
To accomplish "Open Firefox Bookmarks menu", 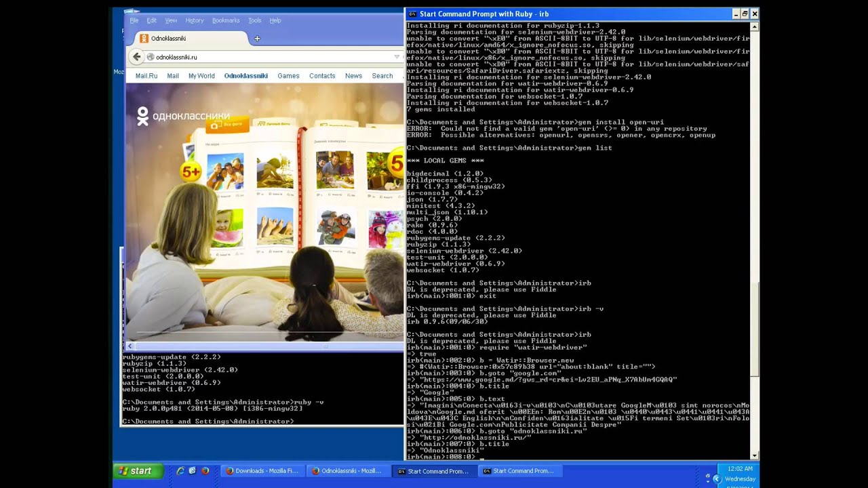I will pyautogui.click(x=226, y=20).
